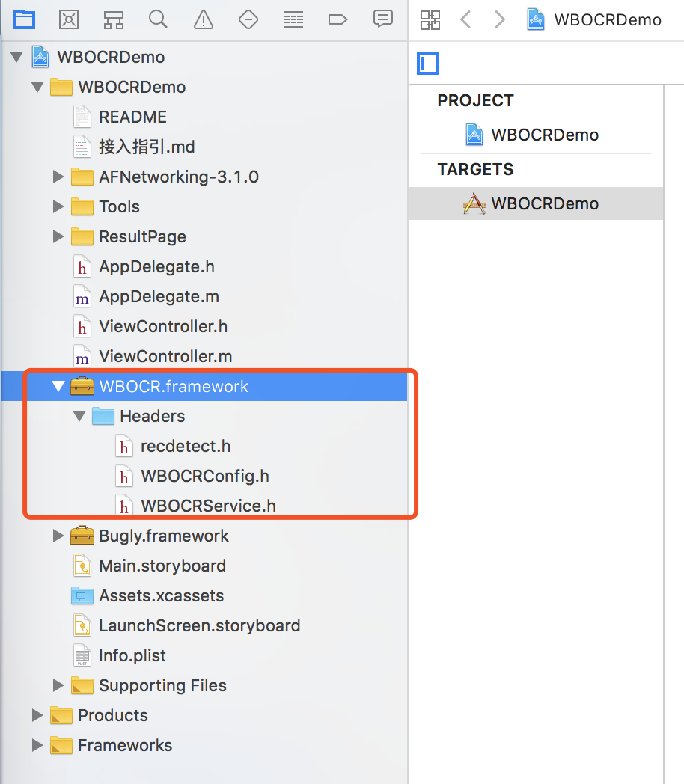Click WBOCRDemo in the jump bar
Screen dimensions: 684x784
[x=594, y=19]
